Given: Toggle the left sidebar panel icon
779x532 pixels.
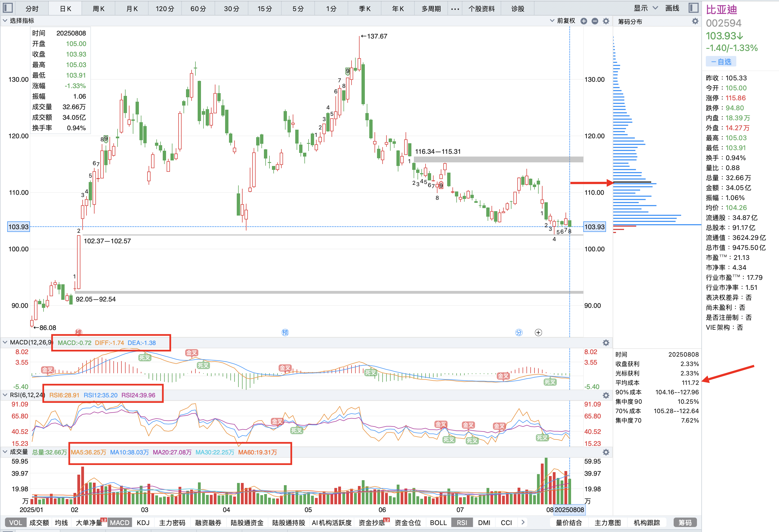Looking at the screenshot, I should point(7,8).
